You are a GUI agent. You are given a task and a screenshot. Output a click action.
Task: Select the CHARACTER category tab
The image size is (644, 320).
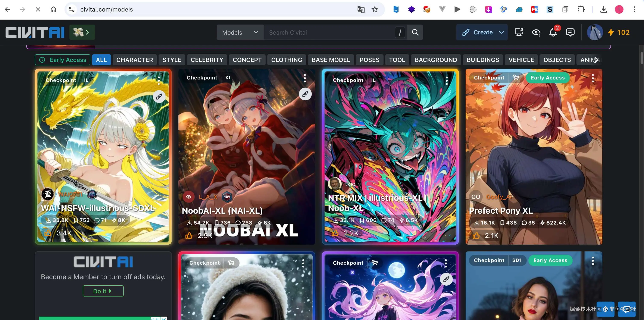(134, 60)
